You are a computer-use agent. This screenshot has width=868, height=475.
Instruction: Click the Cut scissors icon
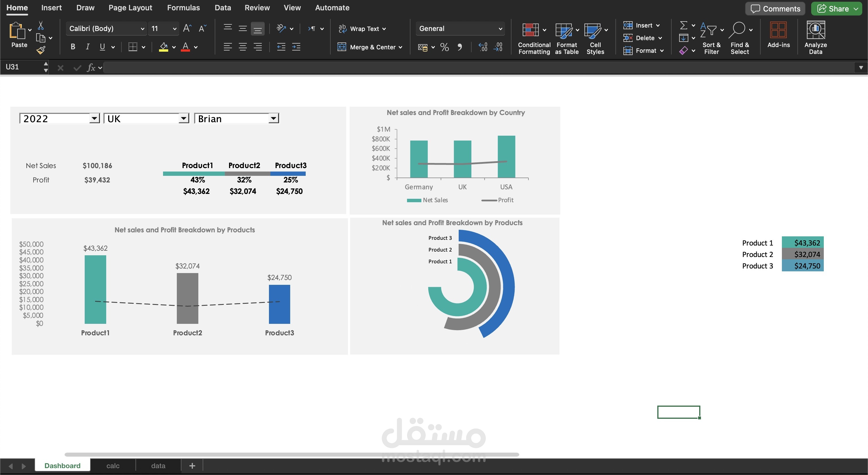[41, 25]
